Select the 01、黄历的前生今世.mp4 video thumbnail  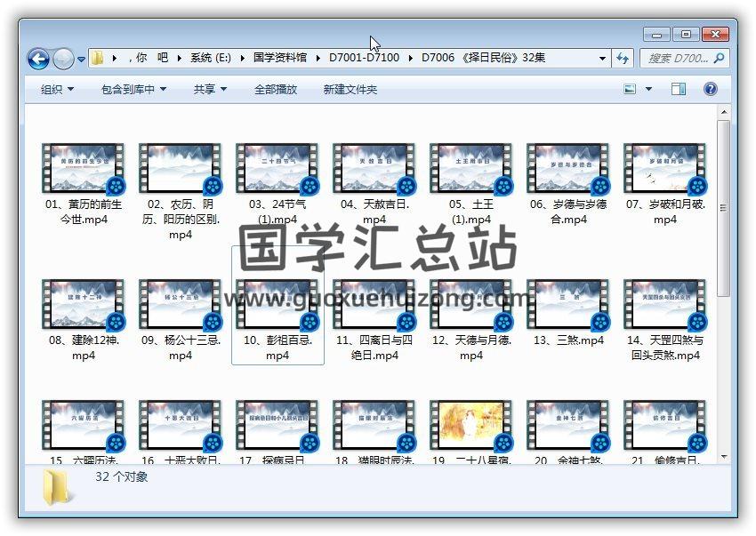pyautogui.click(x=84, y=169)
